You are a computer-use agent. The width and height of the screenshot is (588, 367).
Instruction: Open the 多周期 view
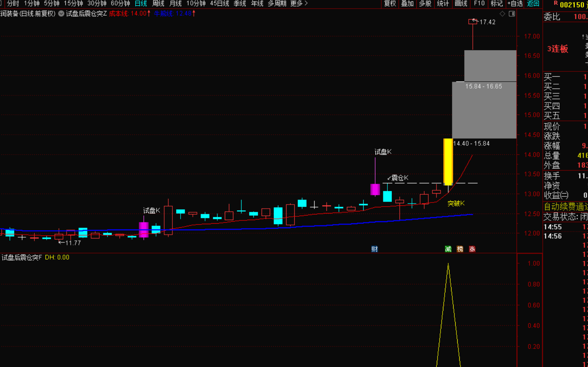coord(277,4)
